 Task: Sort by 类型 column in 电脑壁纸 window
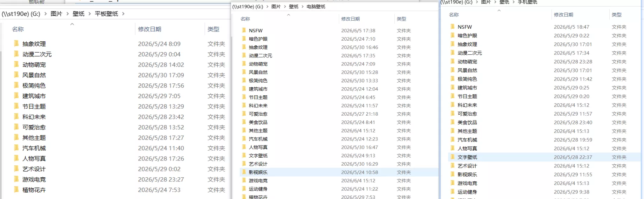[401, 19]
